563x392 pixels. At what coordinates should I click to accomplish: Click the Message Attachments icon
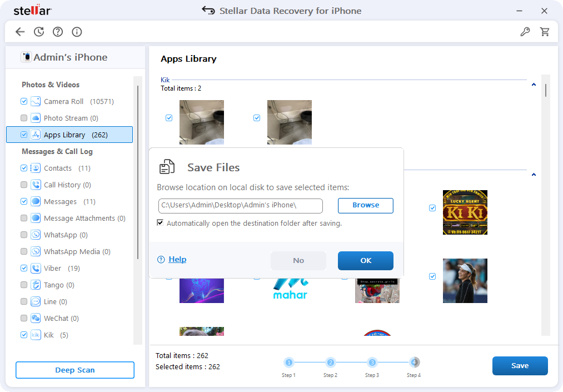click(x=36, y=218)
